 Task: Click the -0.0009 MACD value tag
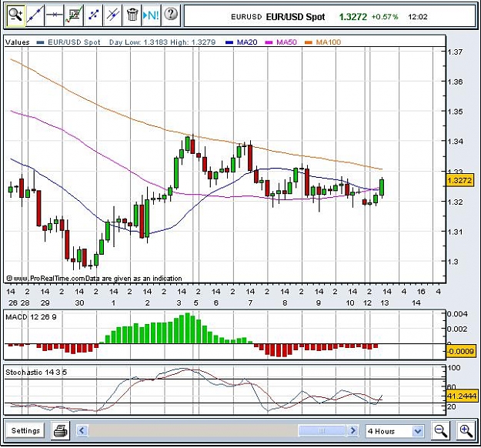460,351
